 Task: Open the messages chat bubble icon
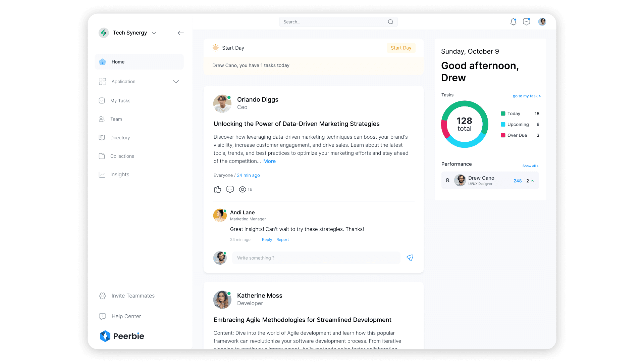[527, 22]
